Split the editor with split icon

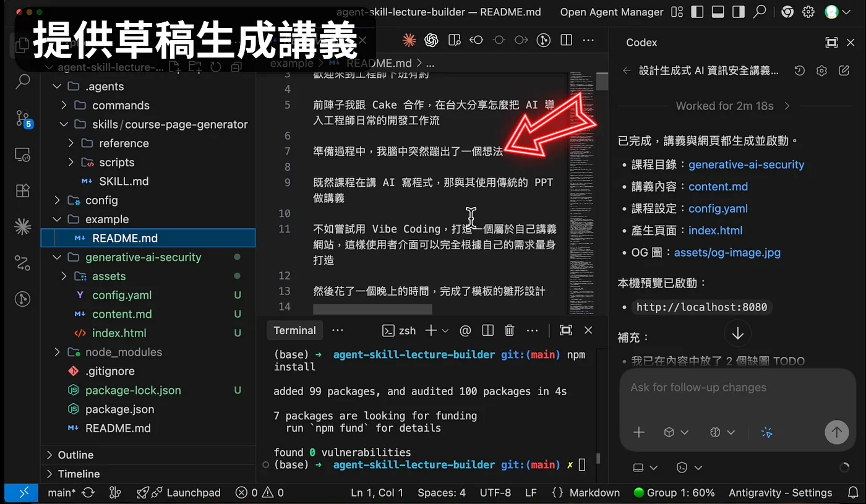click(566, 40)
